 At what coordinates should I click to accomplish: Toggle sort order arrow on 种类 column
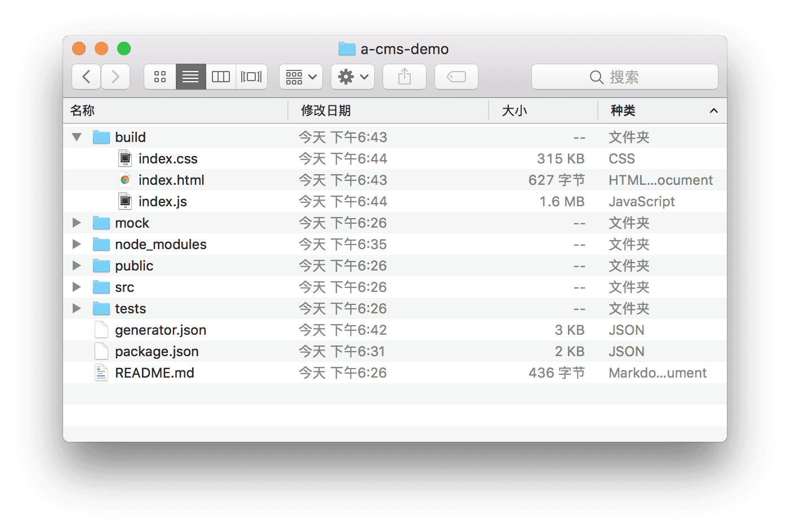point(713,110)
